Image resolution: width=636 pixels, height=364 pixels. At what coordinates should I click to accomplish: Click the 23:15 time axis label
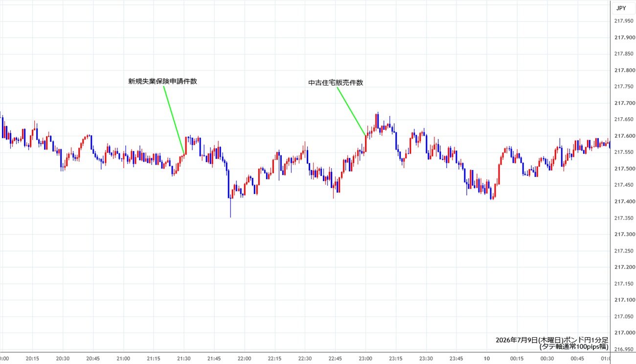click(396, 358)
